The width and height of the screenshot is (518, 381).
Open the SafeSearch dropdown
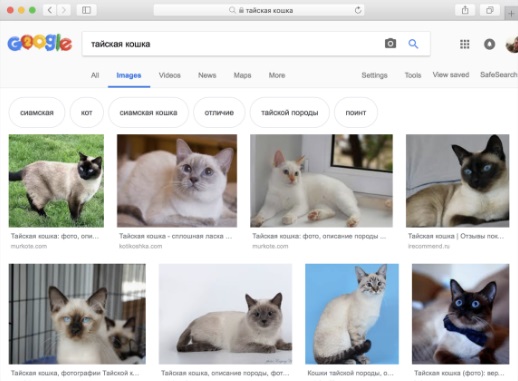[x=499, y=75]
